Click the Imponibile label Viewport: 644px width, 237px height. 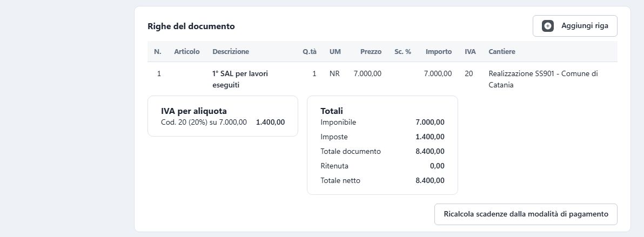pyautogui.click(x=338, y=122)
